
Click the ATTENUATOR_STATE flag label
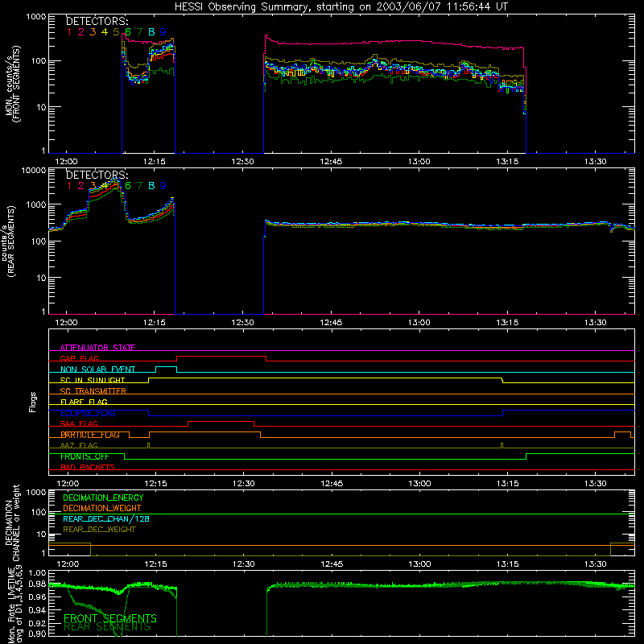click(x=97, y=348)
